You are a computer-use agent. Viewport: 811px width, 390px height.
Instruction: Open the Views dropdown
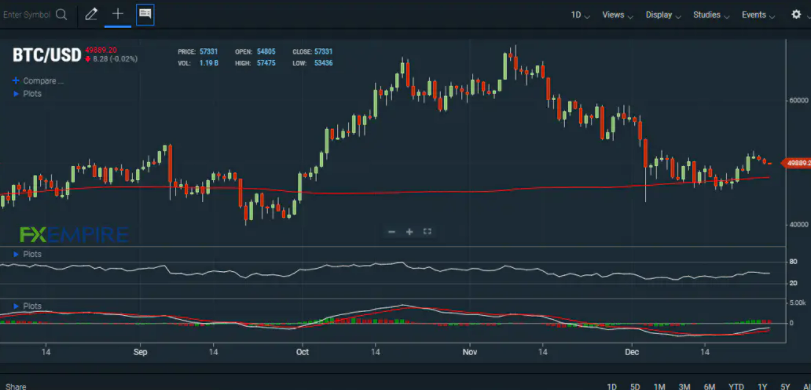(618, 15)
